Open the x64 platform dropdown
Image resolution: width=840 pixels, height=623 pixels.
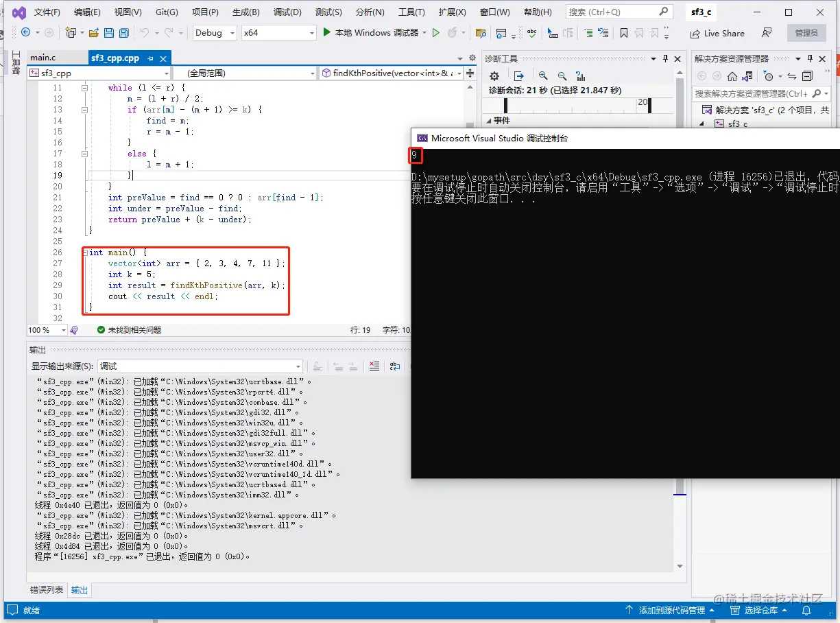279,32
